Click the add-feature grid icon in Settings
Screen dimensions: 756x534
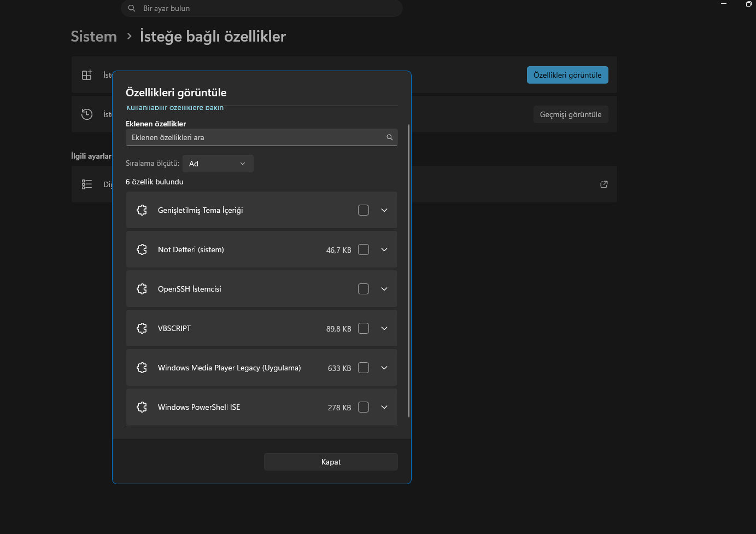[87, 75]
